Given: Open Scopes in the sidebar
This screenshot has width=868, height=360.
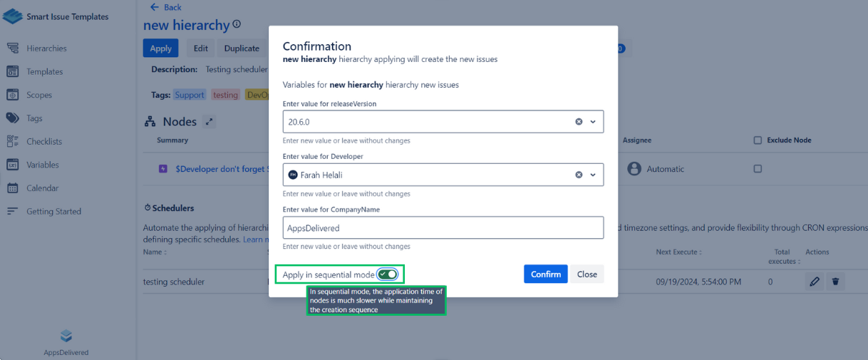Looking at the screenshot, I should pyautogui.click(x=39, y=95).
